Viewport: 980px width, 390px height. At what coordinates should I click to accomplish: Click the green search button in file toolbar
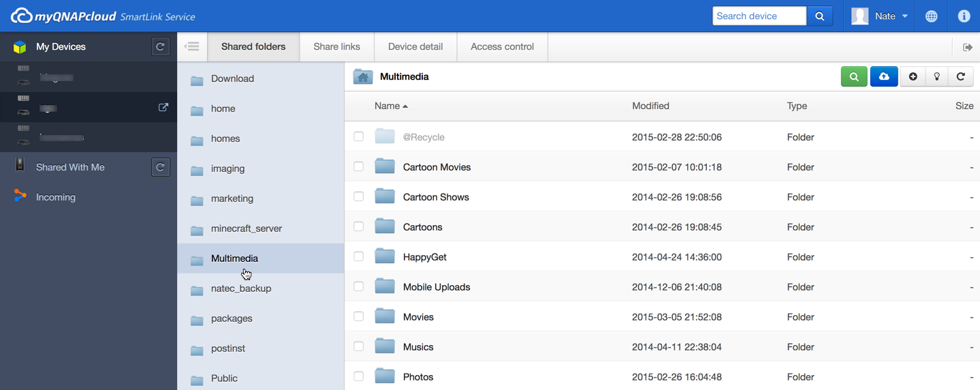click(854, 77)
